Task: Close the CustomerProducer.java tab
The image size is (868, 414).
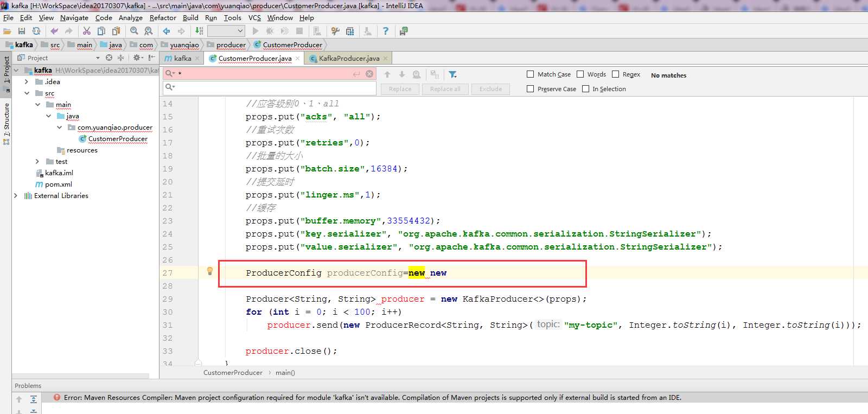Action: pyautogui.click(x=297, y=59)
